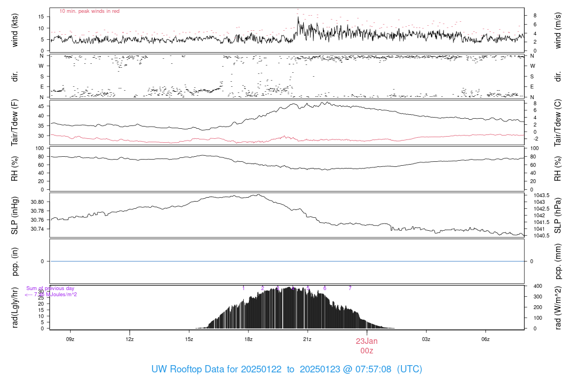This screenshot has width=574, height=392.
Task: Select the '21z' time axis tick
Action: point(308,339)
